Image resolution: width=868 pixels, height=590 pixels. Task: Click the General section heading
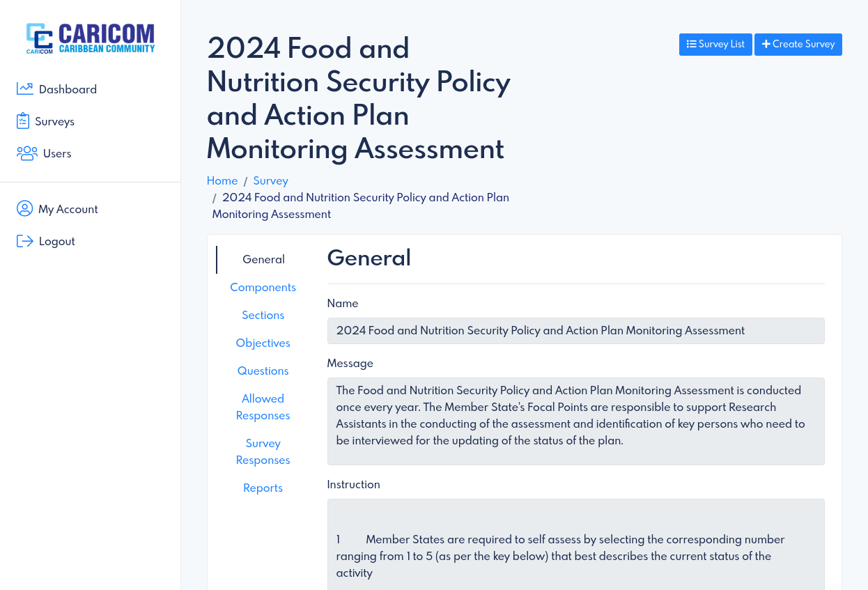click(x=369, y=258)
